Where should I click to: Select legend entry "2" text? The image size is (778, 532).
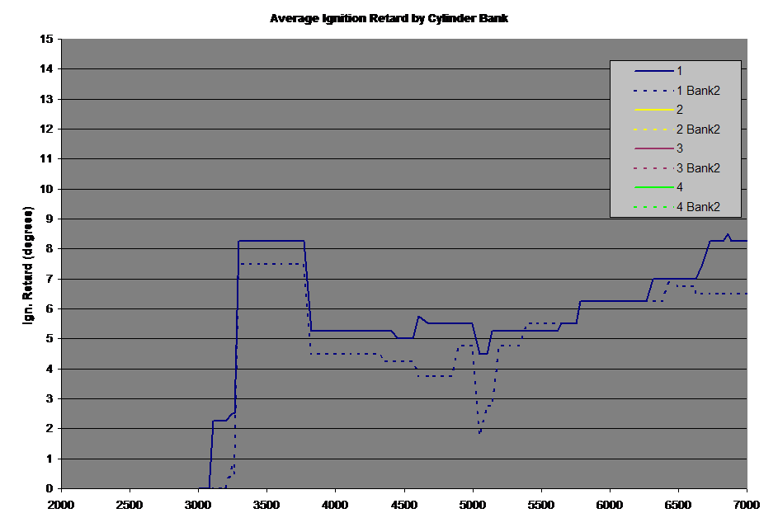coord(679,110)
